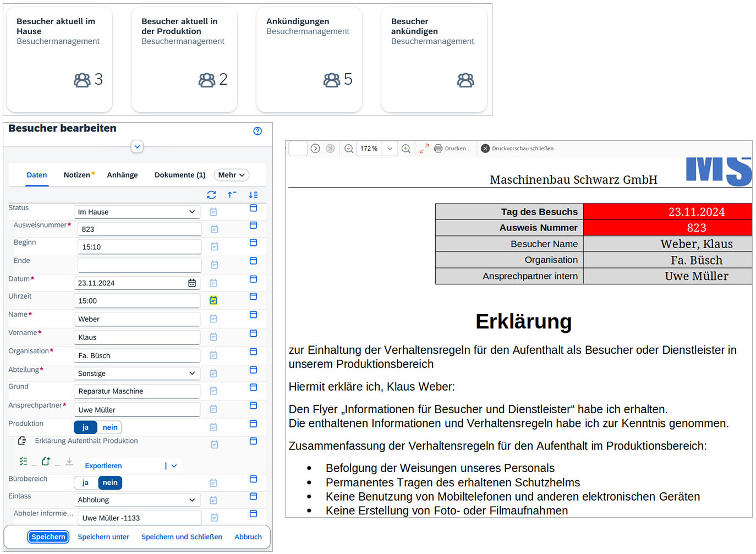Click Speichern und Schließen
The image size is (756, 554).
click(182, 537)
